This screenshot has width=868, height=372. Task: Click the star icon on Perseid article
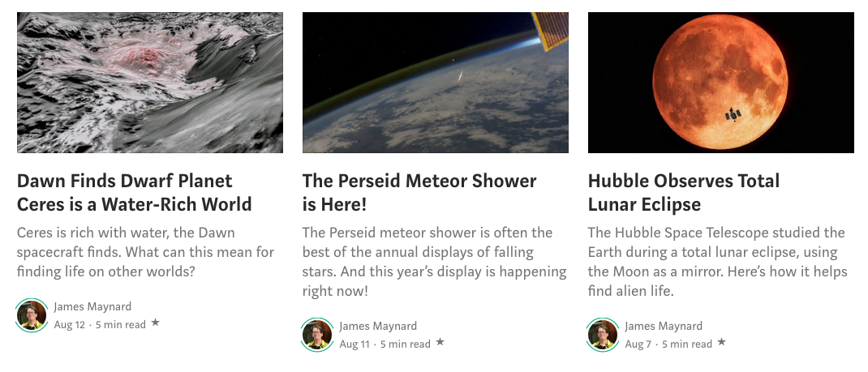click(x=440, y=343)
